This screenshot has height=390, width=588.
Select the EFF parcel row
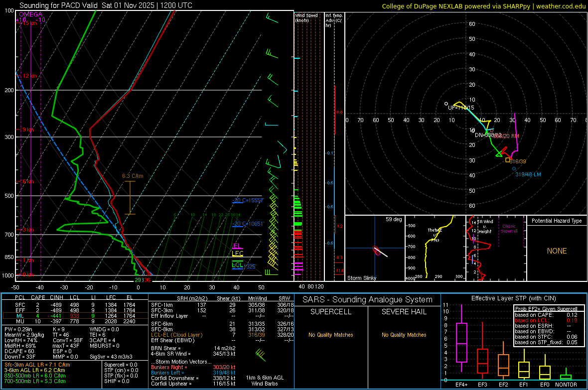(x=75, y=310)
